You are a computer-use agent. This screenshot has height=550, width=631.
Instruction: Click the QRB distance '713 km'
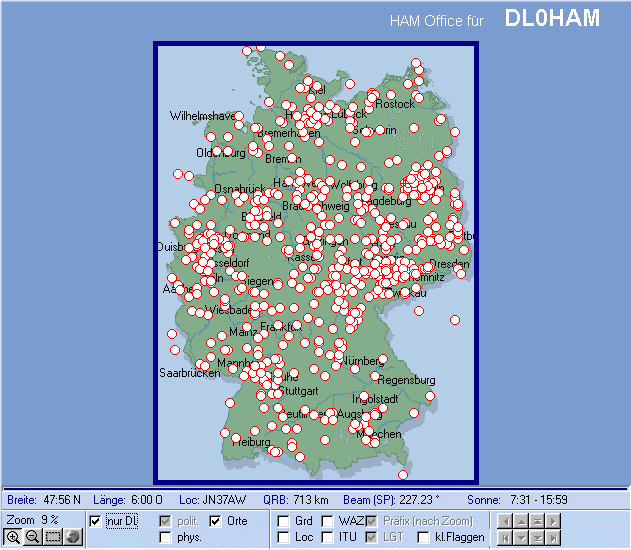pos(311,500)
